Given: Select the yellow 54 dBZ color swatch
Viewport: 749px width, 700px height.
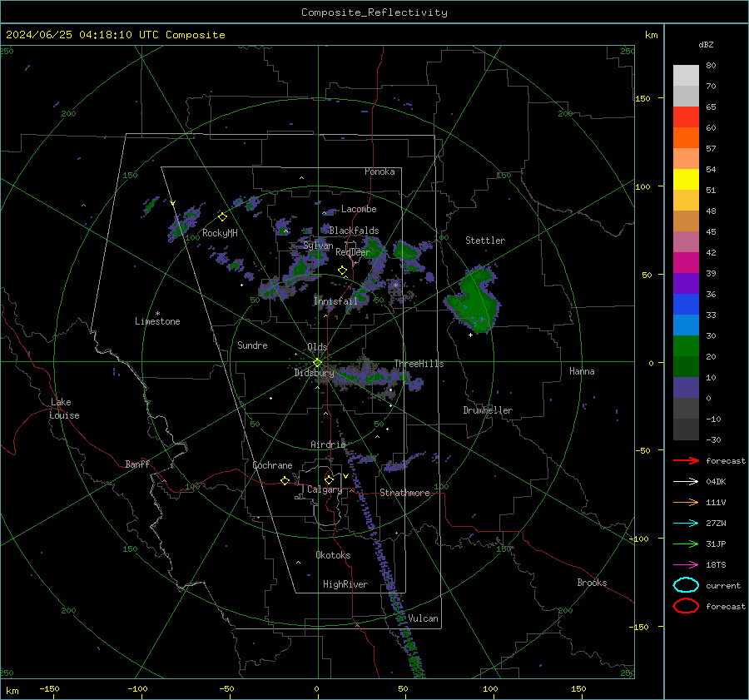Looking at the screenshot, I should tap(686, 180).
